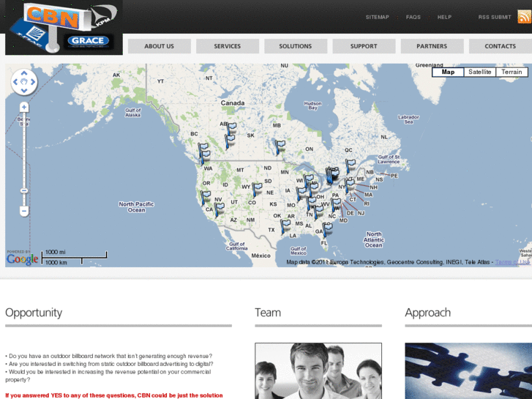Open the RSS feed icon
532x399 pixels.
coord(524,17)
